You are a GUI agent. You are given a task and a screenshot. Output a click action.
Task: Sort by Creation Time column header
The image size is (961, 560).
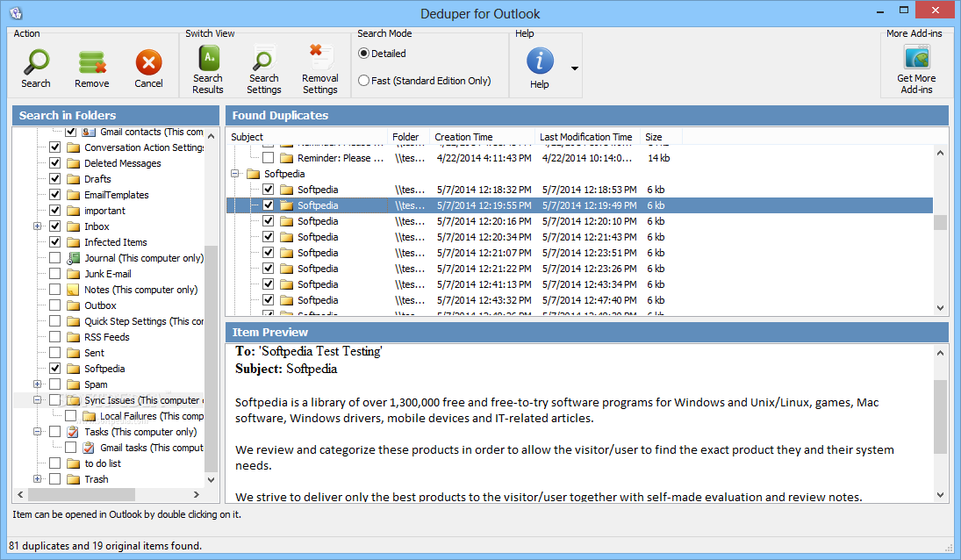(482, 137)
